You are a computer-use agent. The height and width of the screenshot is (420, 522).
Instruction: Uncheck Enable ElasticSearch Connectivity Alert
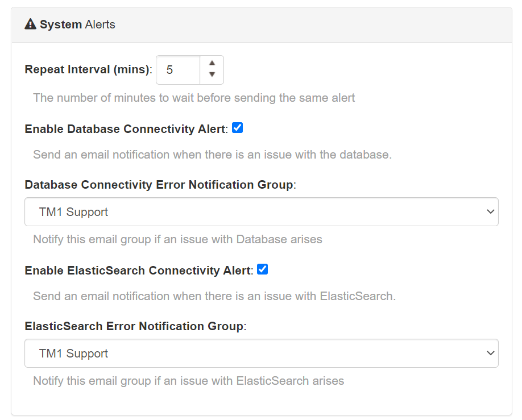(x=262, y=269)
